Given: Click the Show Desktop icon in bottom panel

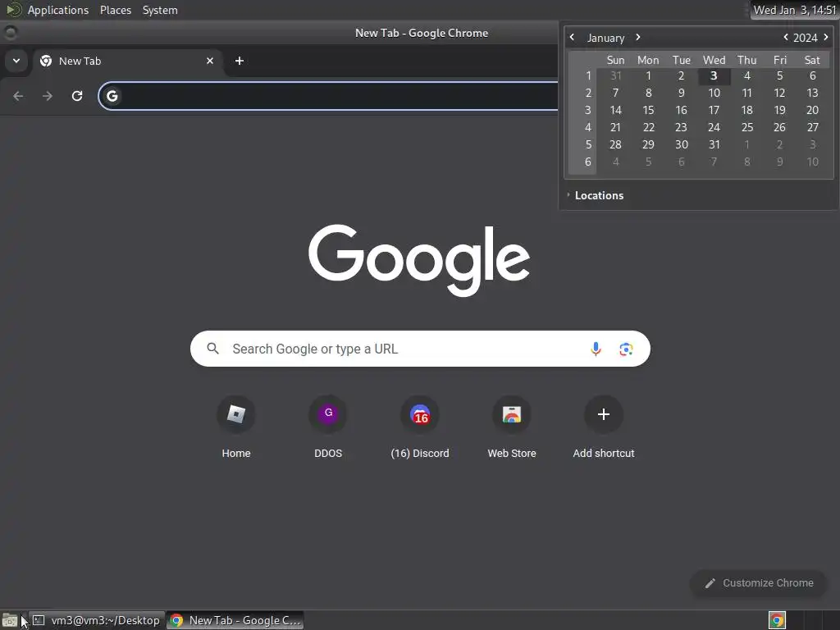Looking at the screenshot, I should pyautogui.click(x=9, y=620).
